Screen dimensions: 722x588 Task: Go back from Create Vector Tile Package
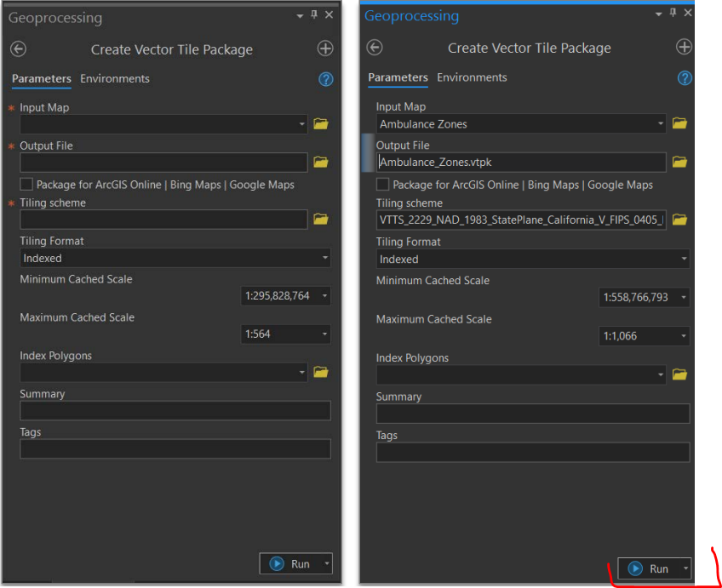click(x=374, y=48)
